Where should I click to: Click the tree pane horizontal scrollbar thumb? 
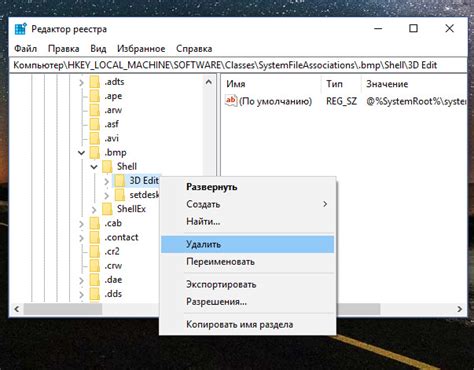(x=63, y=309)
